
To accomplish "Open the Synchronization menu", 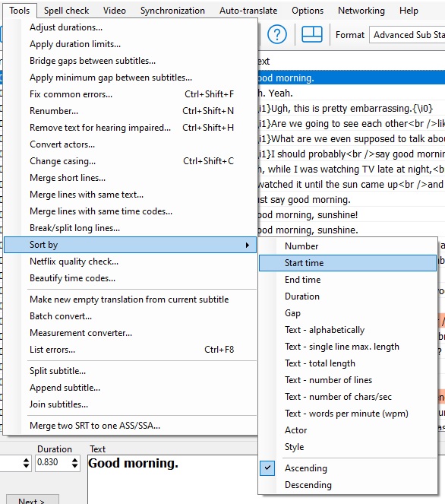I will 172,11.
